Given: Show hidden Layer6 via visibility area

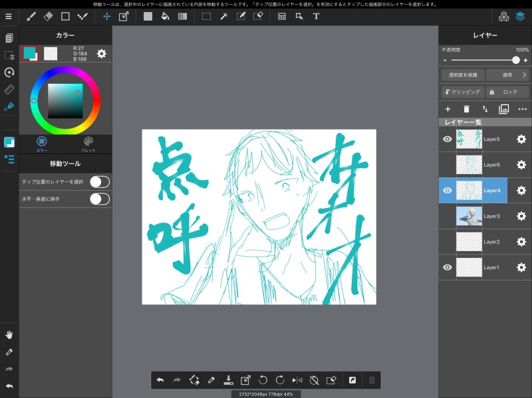Looking at the screenshot, I should (x=448, y=165).
